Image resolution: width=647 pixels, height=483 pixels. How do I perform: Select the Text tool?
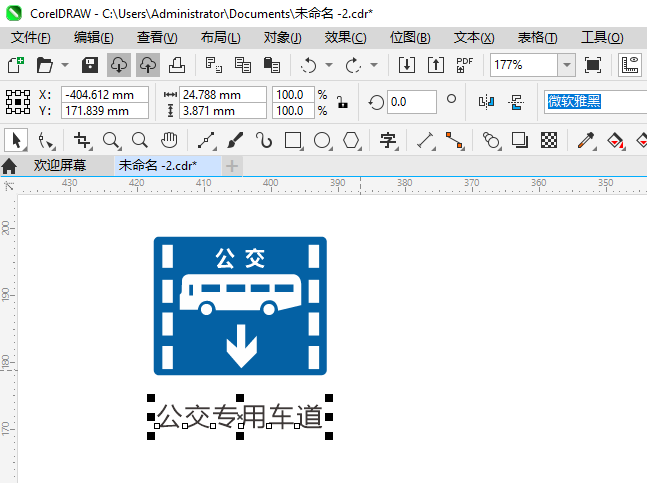388,141
